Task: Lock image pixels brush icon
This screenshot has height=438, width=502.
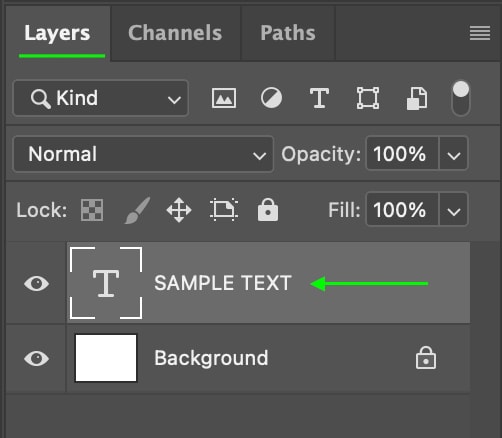Action: (x=137, y=210)
